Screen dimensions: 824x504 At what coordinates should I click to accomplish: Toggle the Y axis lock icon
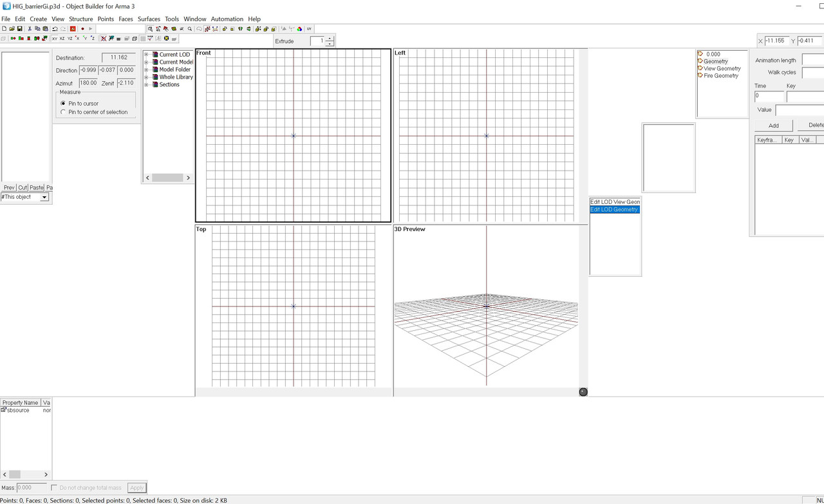click(x=85, y=39)
